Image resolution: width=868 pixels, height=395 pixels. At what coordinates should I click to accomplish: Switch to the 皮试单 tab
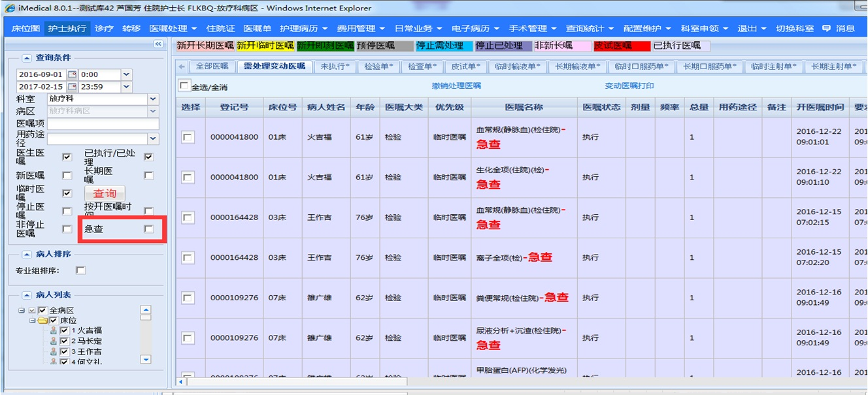pyautogui.click(x=466, y=67)
